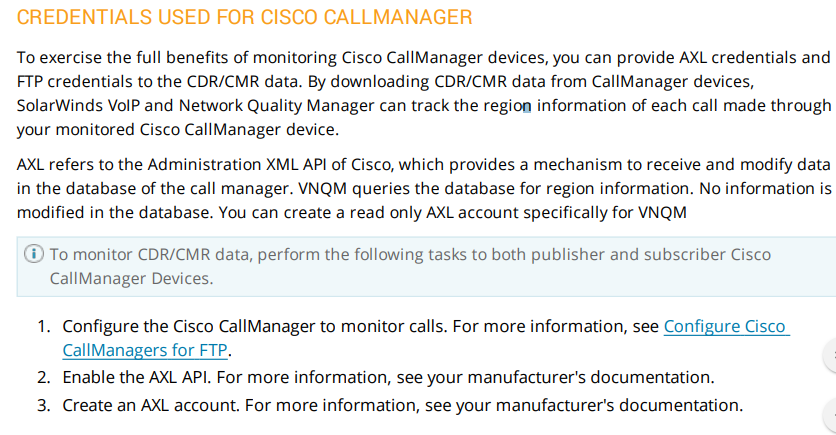The image size is (836, 435).
Task: Click the list number '2.' marker
Action: pos(44,377)
